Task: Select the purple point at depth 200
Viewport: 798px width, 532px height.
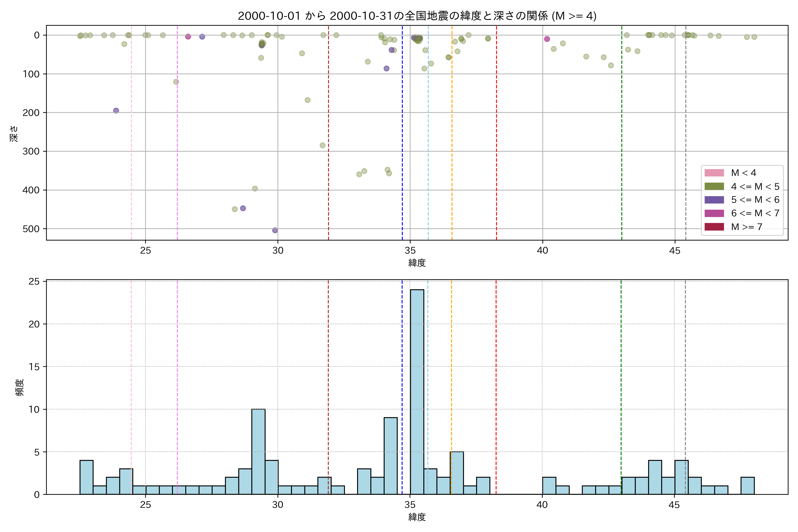Action: click(116, 111)
